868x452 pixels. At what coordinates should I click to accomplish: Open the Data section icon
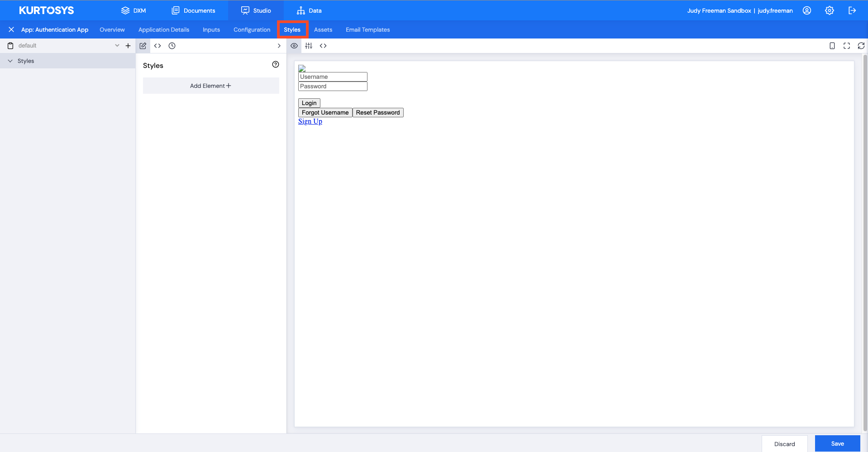coord(300,10)
